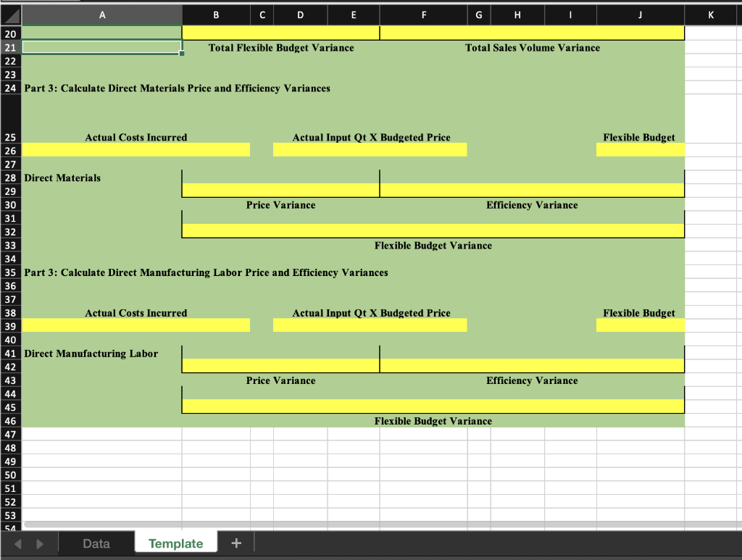742x560 pixels.
Task: Add a new sheet with plus button
Action: tap(236, 543)
